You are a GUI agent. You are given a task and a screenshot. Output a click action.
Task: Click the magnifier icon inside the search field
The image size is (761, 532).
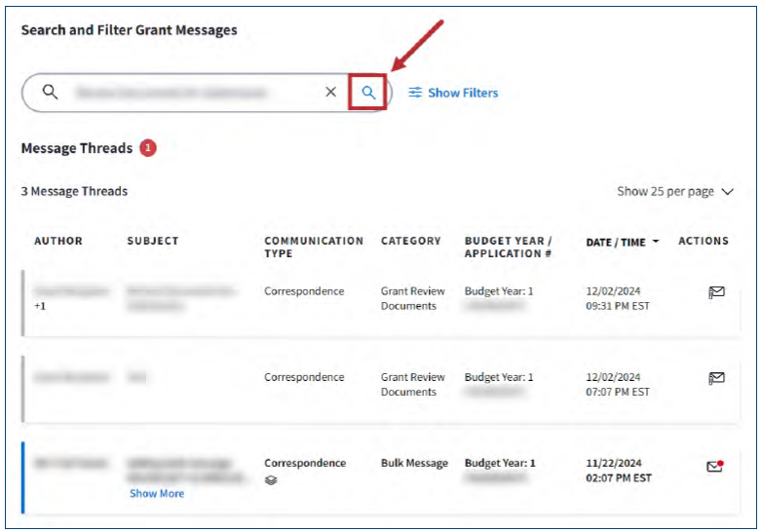click(x=50, y=93)
